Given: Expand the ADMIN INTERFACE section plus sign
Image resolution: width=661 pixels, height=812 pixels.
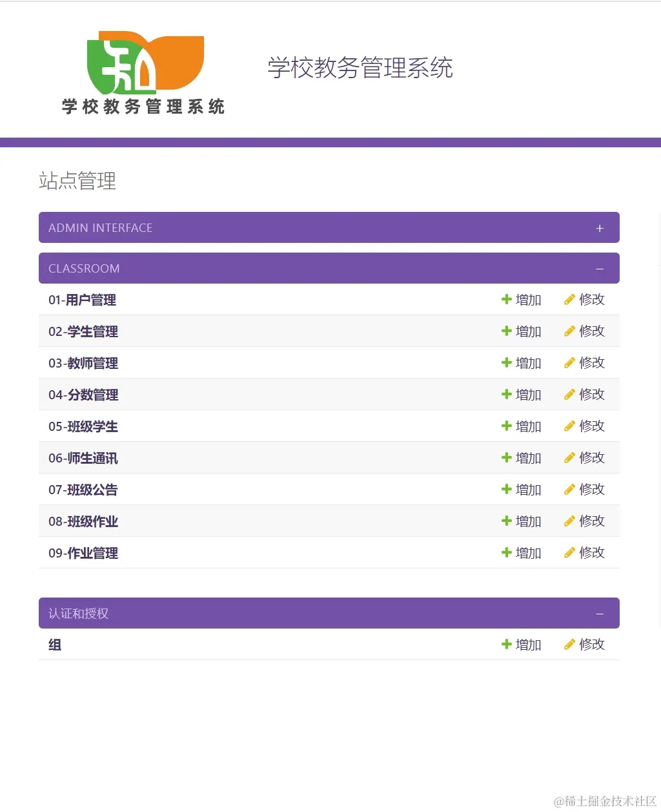Looking at the screenshot, I should coord(600,228).
